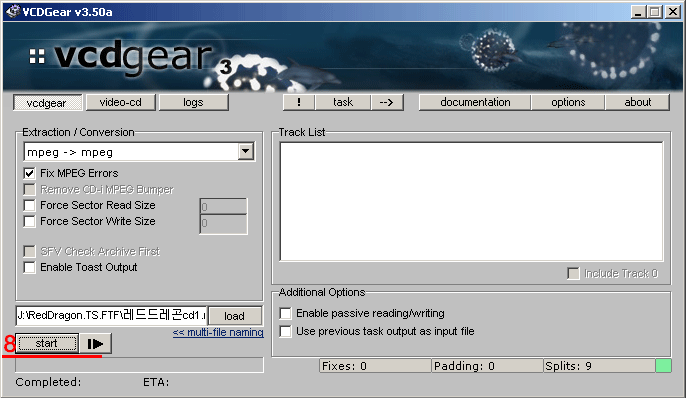
Task: Uncheck Fix MPEG Errors
Action: click(30, 173)
